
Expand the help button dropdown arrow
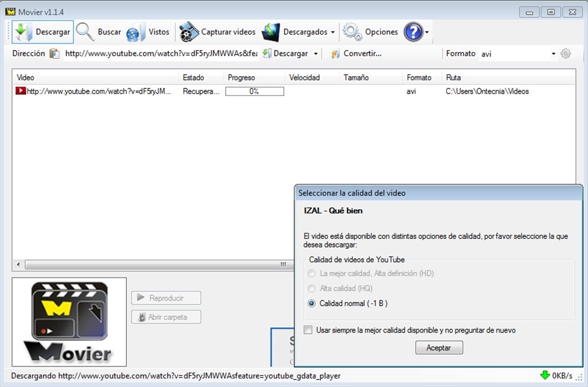click(427, 32)
